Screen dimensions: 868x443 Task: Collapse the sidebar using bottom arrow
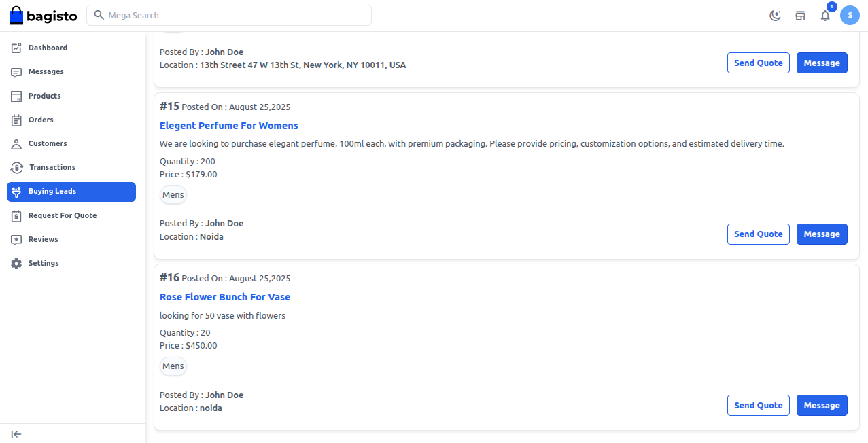coord(16,433)
